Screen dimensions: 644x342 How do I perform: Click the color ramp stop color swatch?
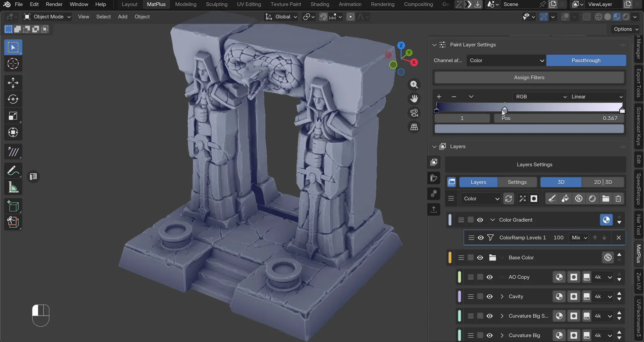click(529, 129)
